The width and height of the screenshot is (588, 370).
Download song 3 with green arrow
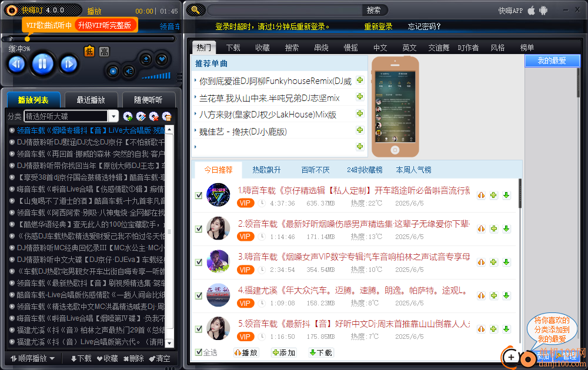pyautogui.click(x=506, y=262)
